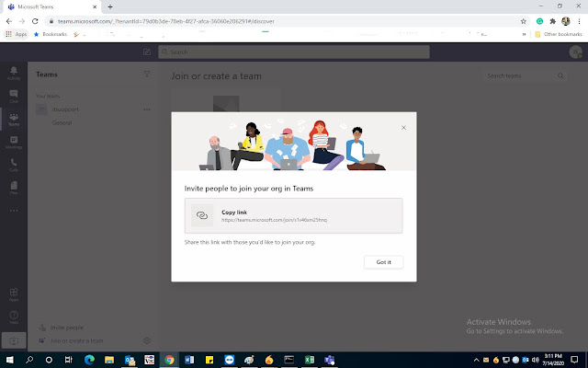Open Teams desktop app on taskbar
The image size is (588, 368).
tap(330, 360)
